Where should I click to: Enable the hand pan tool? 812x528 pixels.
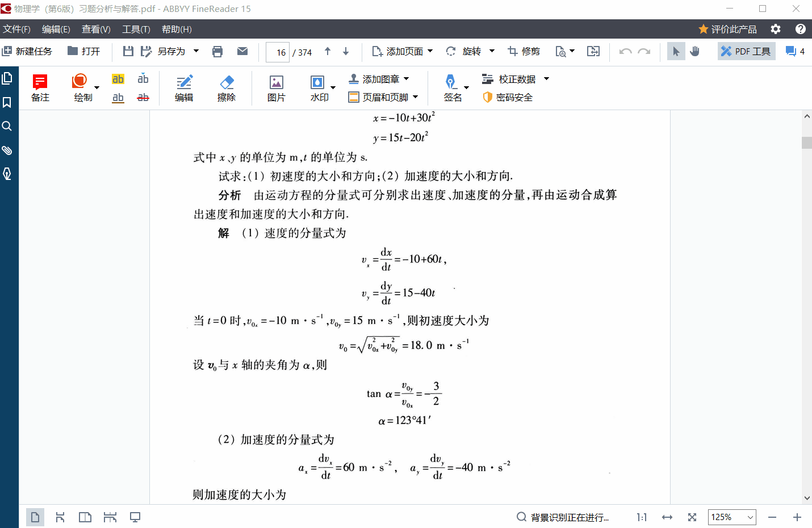pos(695,51)
